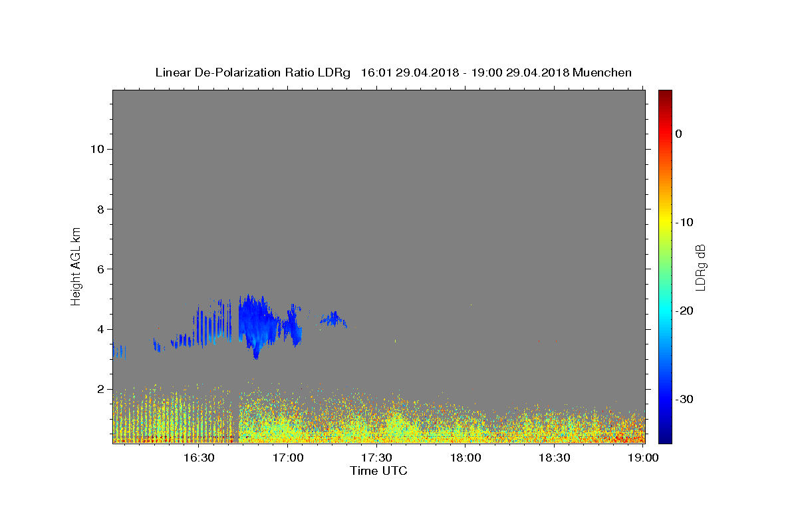Click the colorbar label '-20'
Viewport: 798px width, 532px height.
tap(684, 311)
